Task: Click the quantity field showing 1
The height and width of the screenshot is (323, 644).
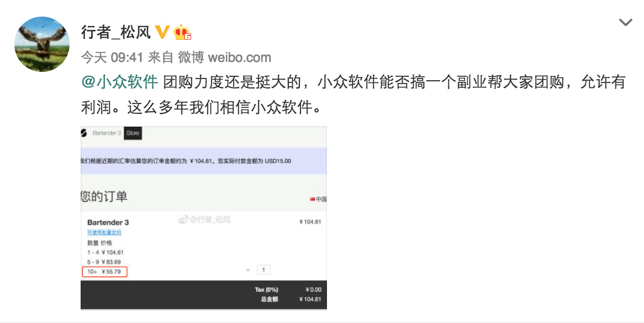Action: (x=263, y=270)
